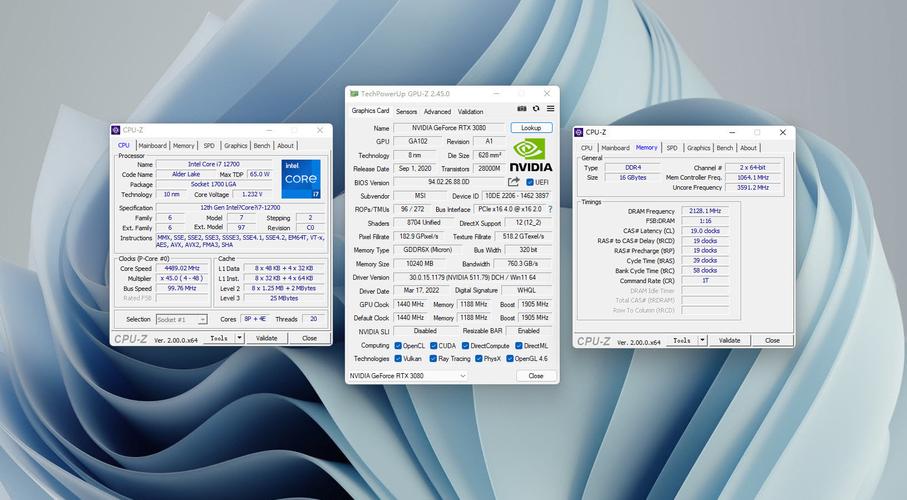Click the CPU-Z title bar icon in right window
The height and width of the screenshot is (500, 907).
point(578,133)
